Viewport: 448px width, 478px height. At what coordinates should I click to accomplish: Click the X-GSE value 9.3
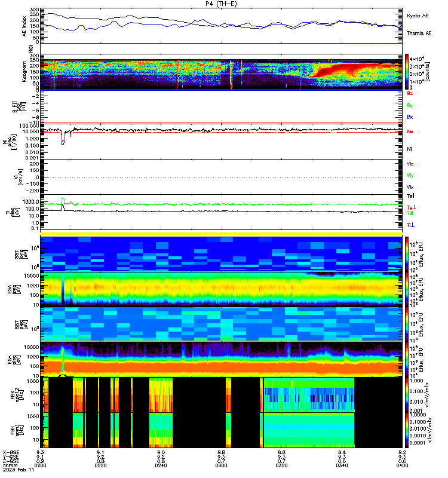pyautogui.click(x=40, y=452)
